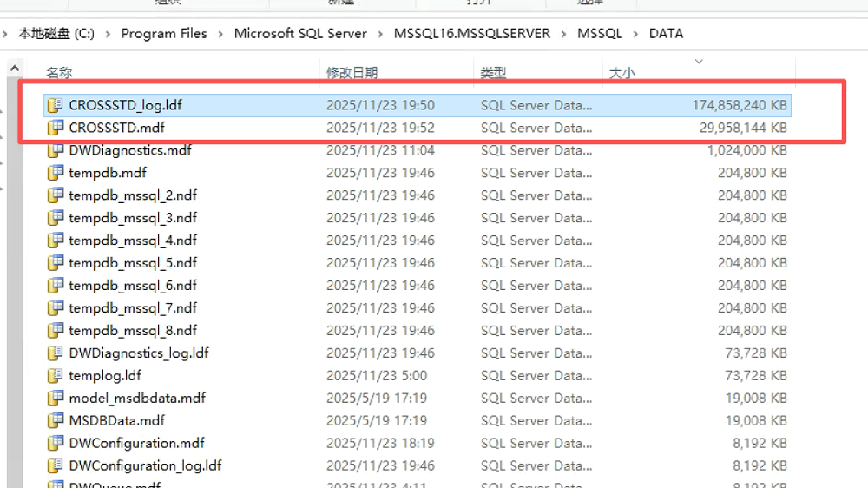Select the templog.ldf file icon
868x488 pixels.
56,376
